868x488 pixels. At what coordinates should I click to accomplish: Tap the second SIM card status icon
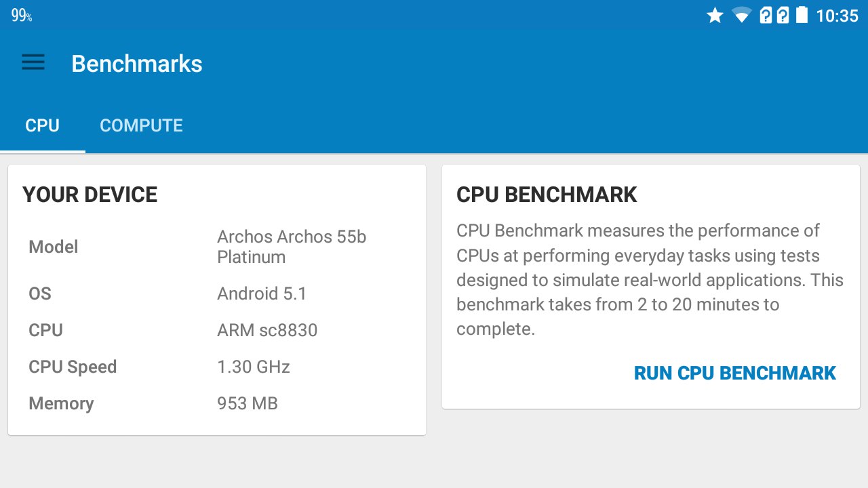[783, 16]
